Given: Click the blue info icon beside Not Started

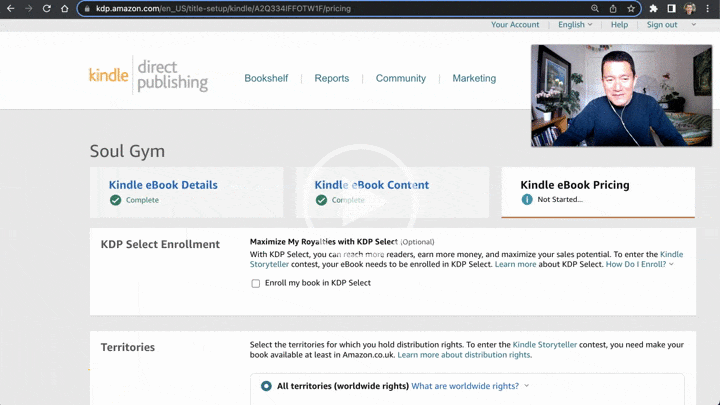Looking at the screenshot, I should [527, 199].
